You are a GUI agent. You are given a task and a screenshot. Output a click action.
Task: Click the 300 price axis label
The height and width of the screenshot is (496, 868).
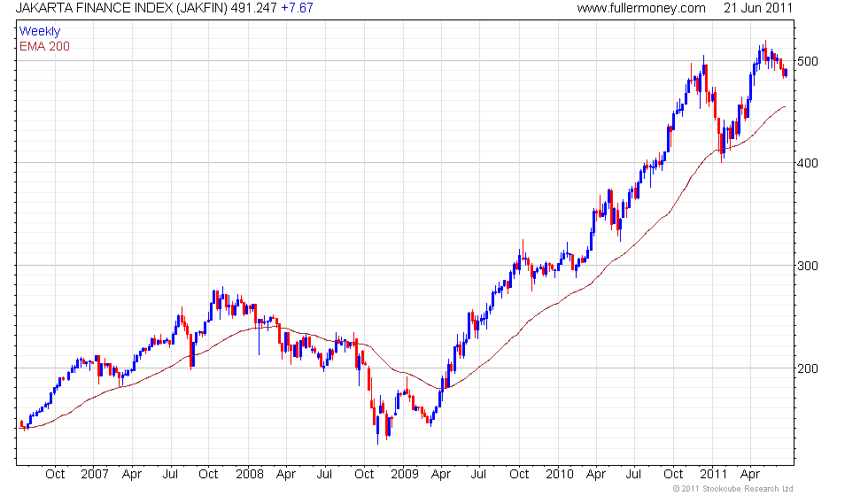coord(808,266)
